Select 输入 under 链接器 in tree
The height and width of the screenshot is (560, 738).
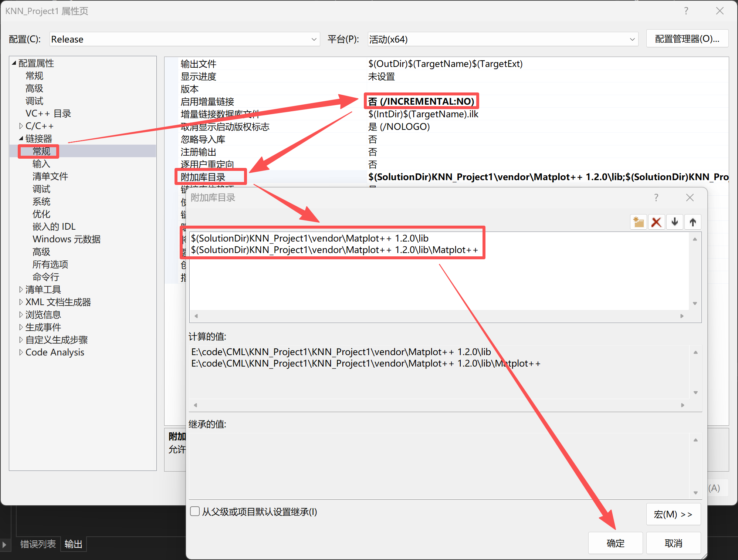coord(41,164)
